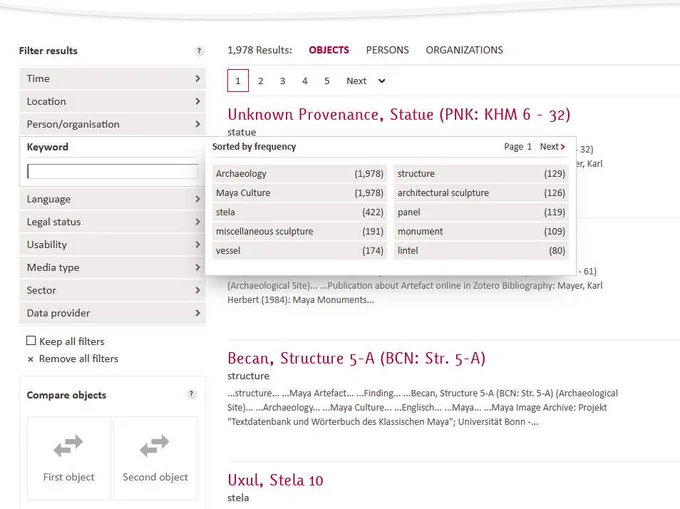
Task: Click the Next arrow in keyword popup
Action: (562, 147)
